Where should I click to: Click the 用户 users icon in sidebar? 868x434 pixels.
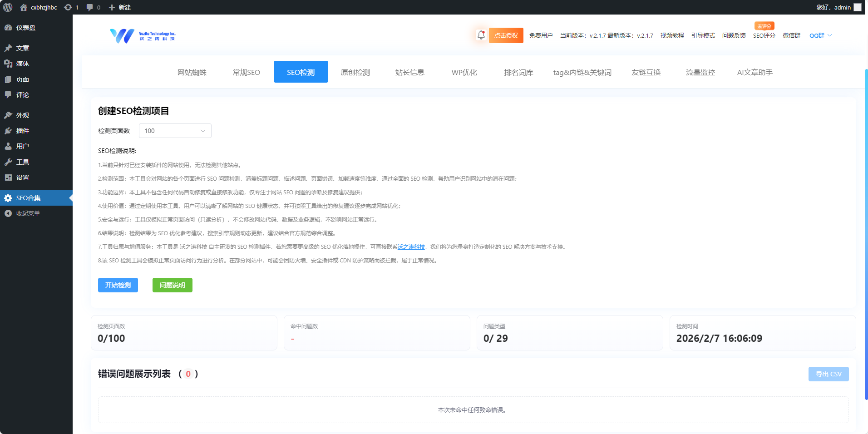pos(8,146)
